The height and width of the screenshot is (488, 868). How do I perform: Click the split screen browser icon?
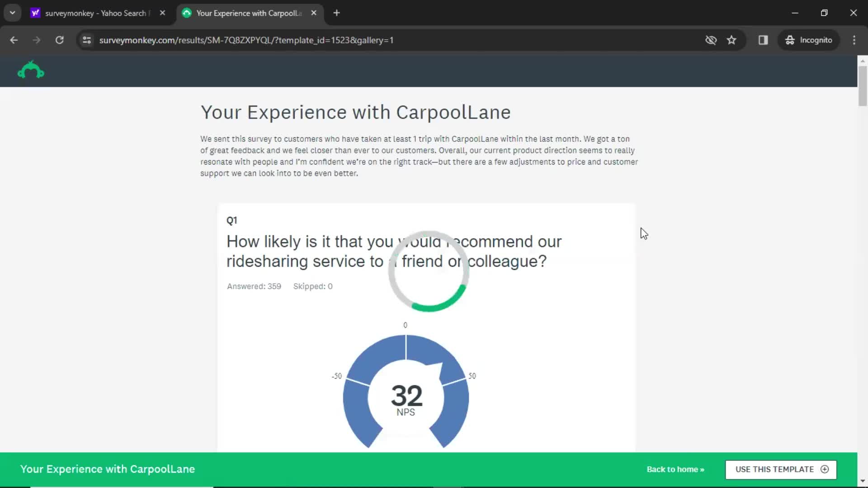pyautogui.click(x=764, y=40)
